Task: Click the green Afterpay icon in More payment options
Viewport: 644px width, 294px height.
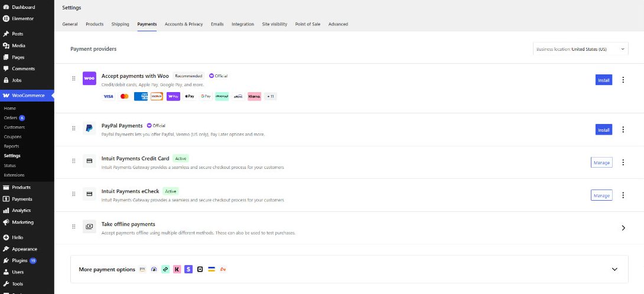Action: (x=165, y=269)
